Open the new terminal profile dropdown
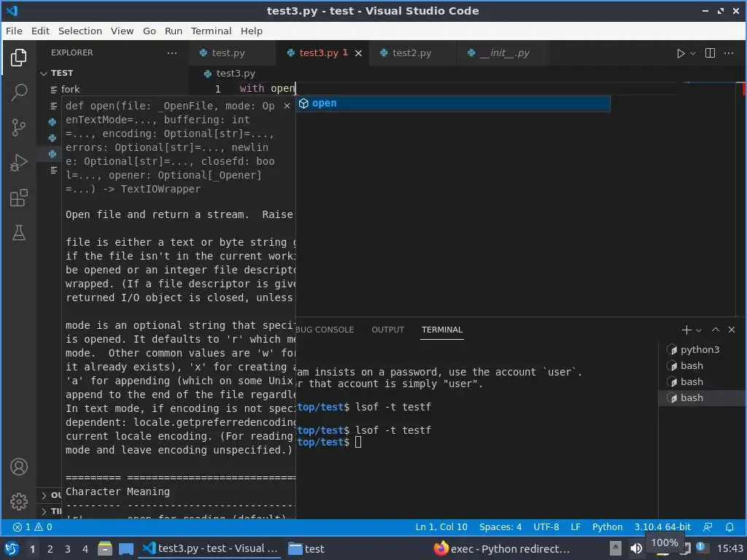 pos(699,330)
